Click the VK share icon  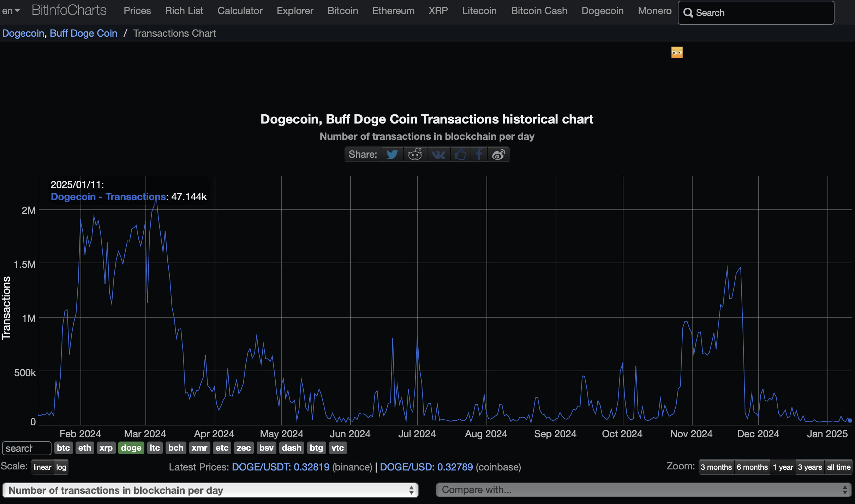pyautogui.click(x=438, y=155)
